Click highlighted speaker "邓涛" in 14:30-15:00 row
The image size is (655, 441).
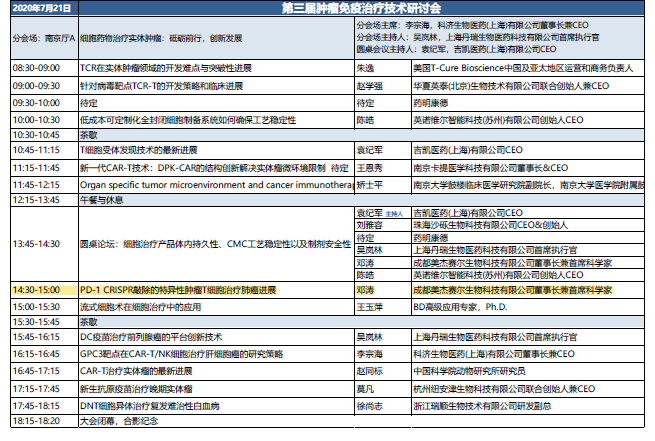(x=365, y=290)
